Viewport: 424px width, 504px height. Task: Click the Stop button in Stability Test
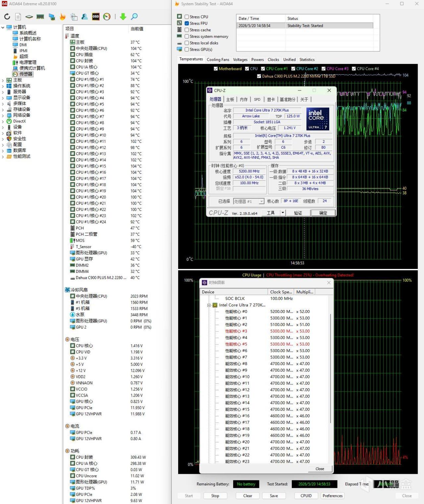215,496
